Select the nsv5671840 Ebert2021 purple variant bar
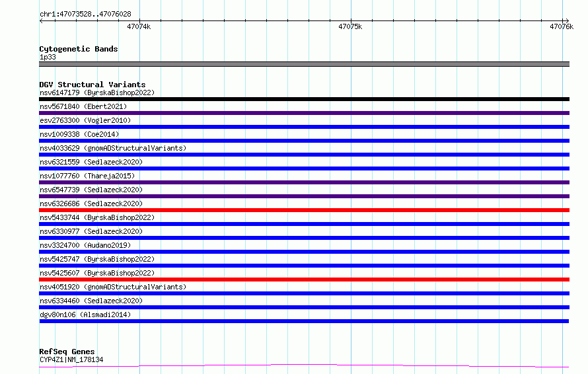 coord(304,113)
